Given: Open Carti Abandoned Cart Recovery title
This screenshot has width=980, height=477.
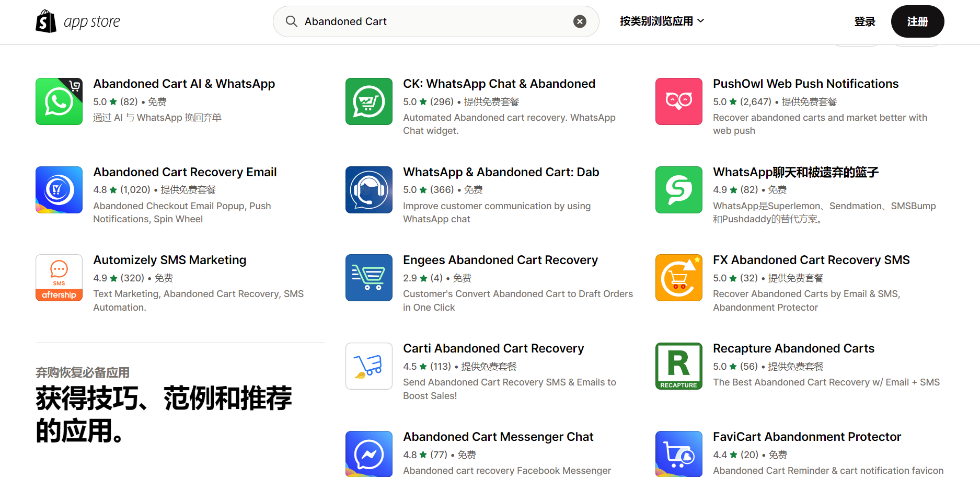Looking at the screenshot, I should [493, 348].
